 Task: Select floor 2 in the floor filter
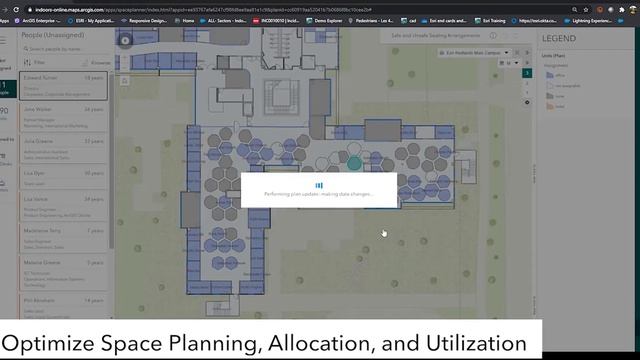527,83
